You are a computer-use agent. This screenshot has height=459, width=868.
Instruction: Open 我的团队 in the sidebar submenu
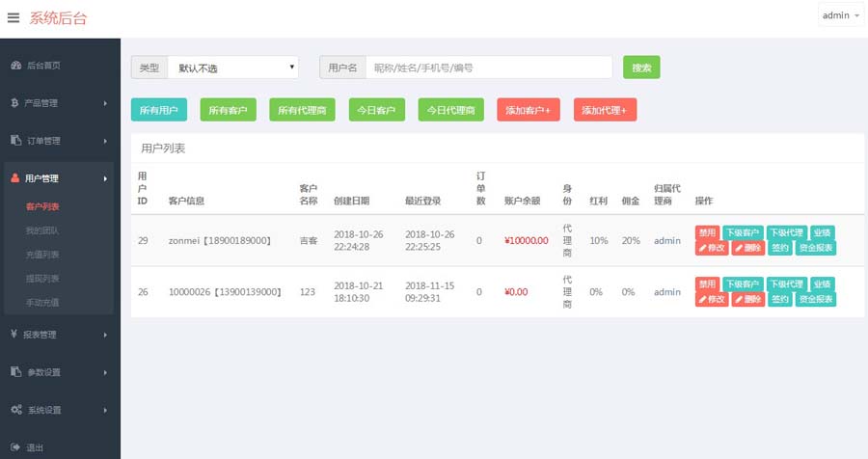[x=42, y=230]
